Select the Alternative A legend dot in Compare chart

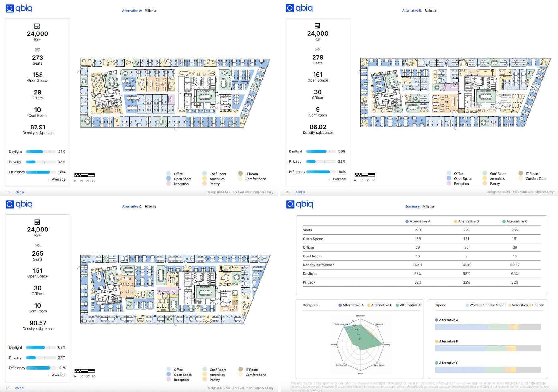(x=340, y=305)
